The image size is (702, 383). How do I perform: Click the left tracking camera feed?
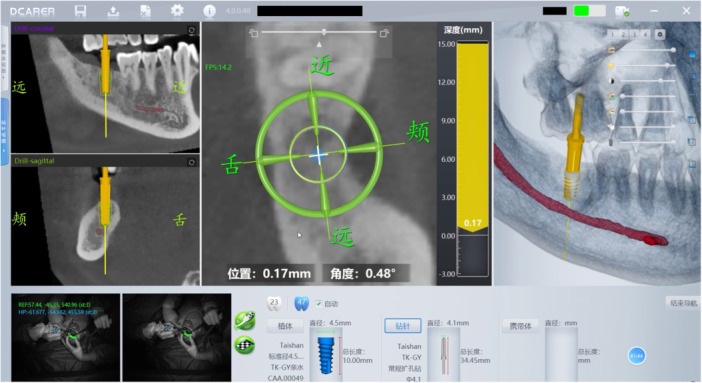(65, 337)
